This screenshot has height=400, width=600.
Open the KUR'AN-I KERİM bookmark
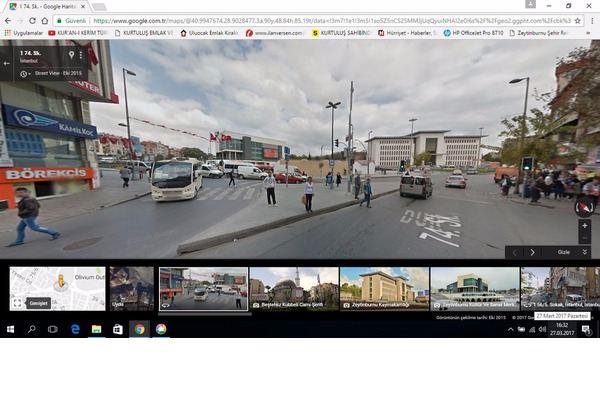tap(78, 33)
